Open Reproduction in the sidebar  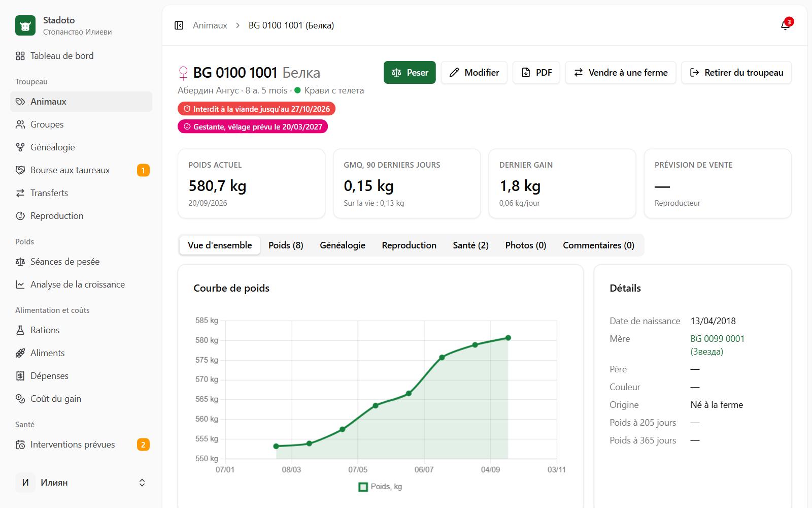(x=81, y=216)
